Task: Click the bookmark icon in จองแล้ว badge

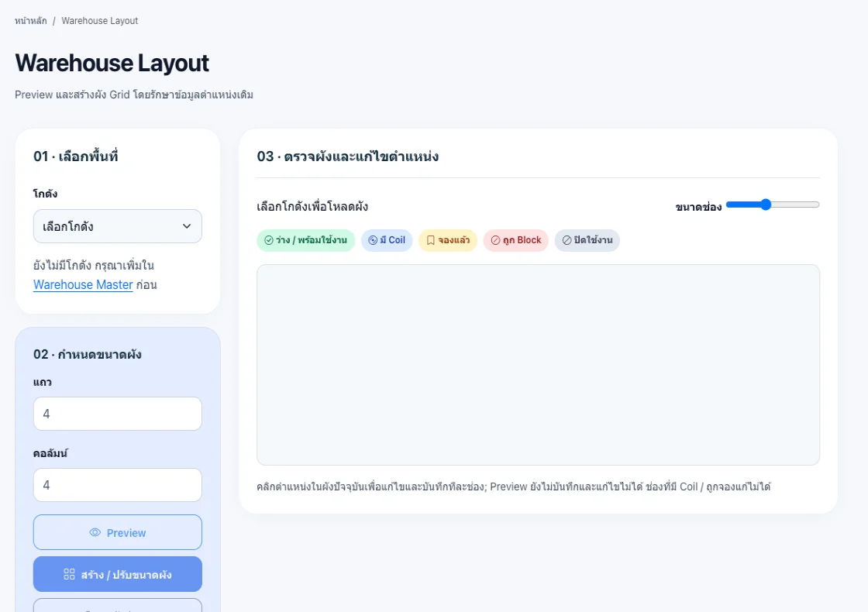Action: [x=431, y=240]
